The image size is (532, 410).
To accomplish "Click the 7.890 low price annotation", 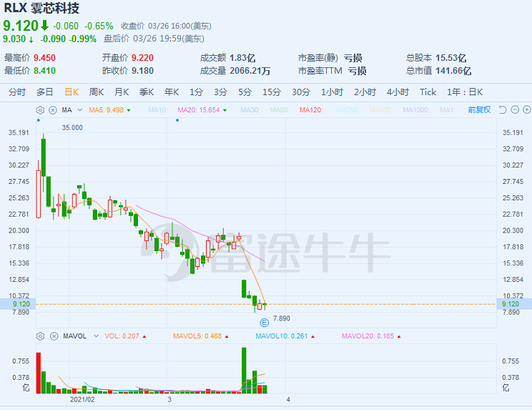I will [282, 318].
